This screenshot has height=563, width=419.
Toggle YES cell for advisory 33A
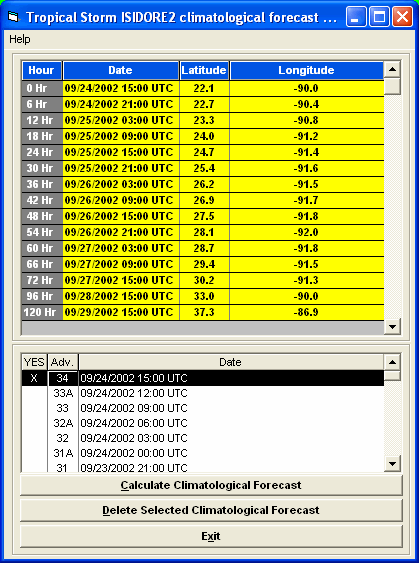pos(34,393)
